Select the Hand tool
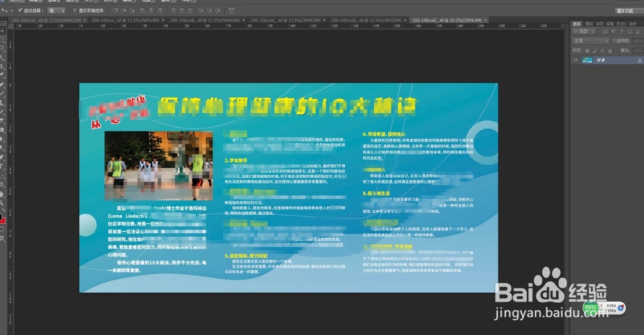The width and height of the screenshot is (644, 335). tap(3, 194)
